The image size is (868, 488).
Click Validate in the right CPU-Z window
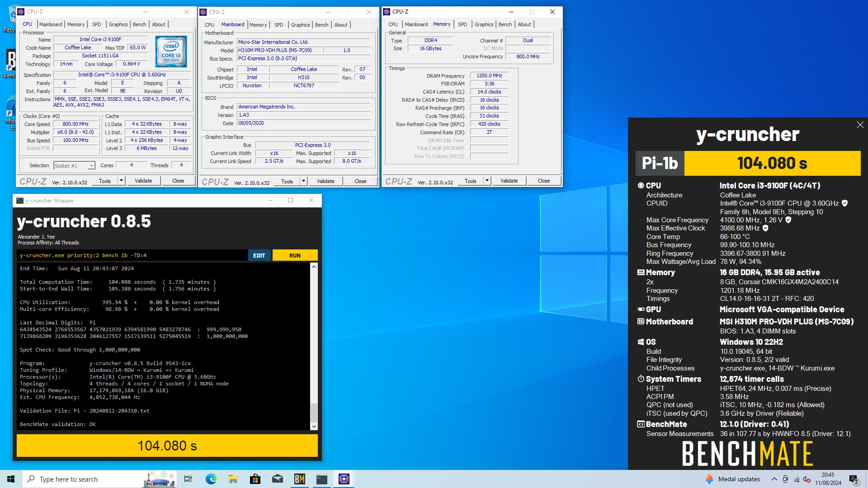coord(509,181)
